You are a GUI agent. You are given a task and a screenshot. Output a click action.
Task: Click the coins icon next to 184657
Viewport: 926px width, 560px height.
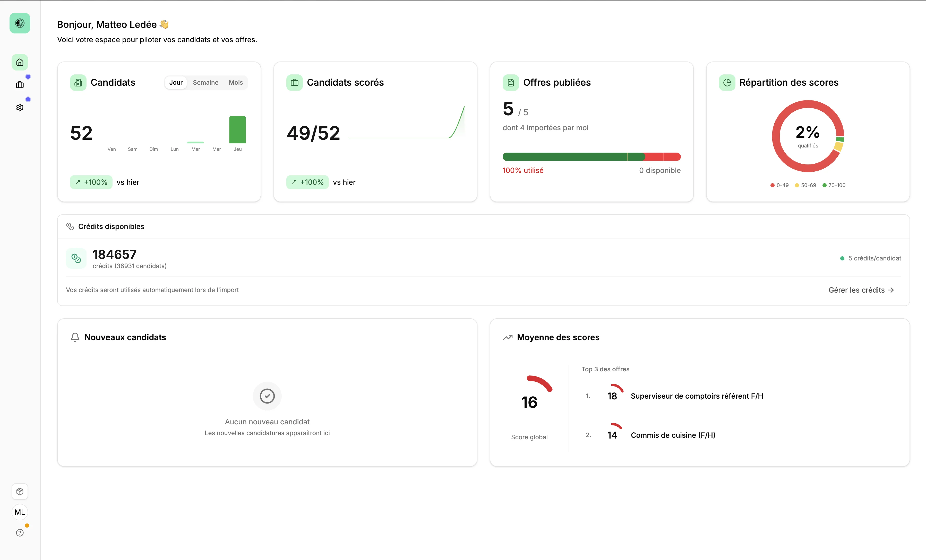click(76, 258)
